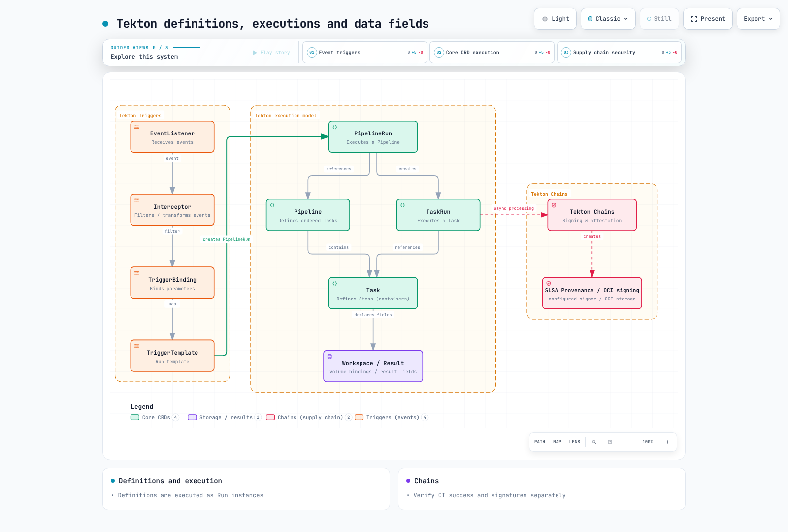Open the Chains notes card
The width and height of the screenshot is (788, 532).
tap(542, 489)
